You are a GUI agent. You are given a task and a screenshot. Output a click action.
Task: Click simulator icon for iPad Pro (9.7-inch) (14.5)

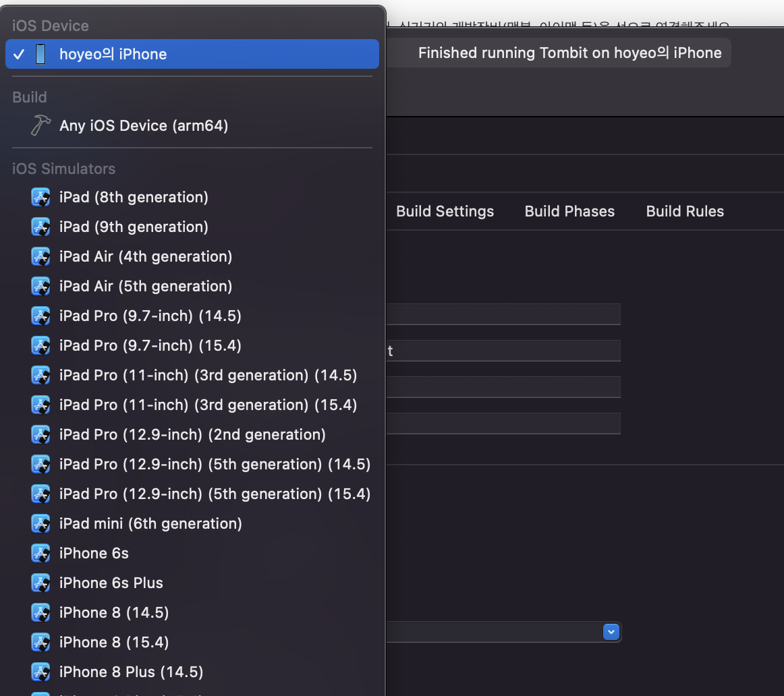[40, 316]
